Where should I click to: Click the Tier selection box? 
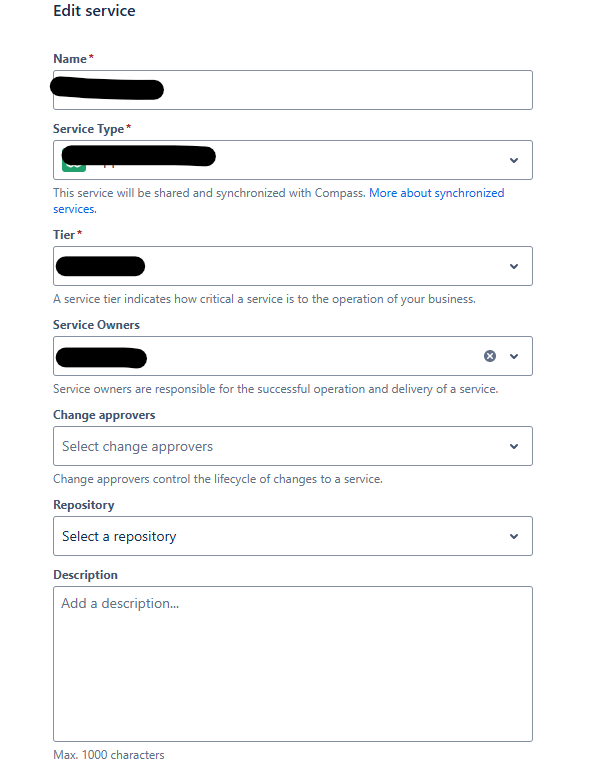tap(293, 266)
